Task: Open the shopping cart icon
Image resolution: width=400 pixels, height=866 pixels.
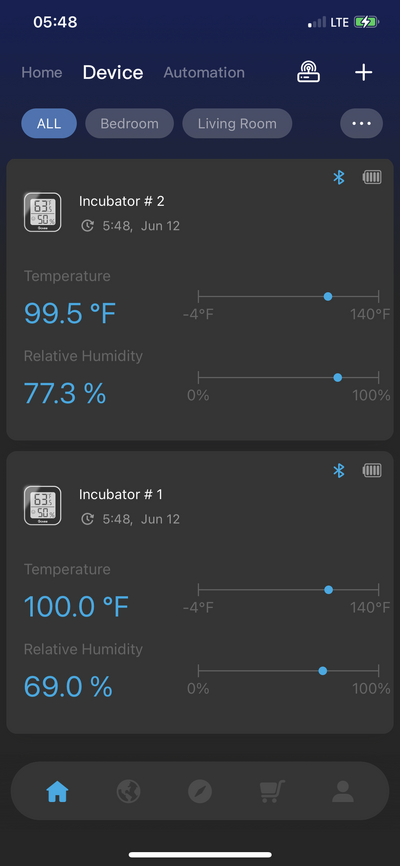Action: tap(272, 791)
